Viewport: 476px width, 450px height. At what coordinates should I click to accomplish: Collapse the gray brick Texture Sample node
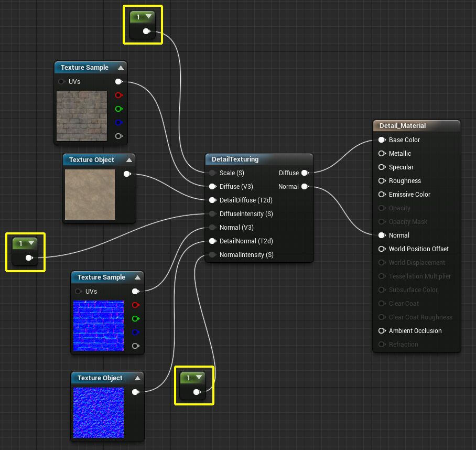tap(121, 68)
